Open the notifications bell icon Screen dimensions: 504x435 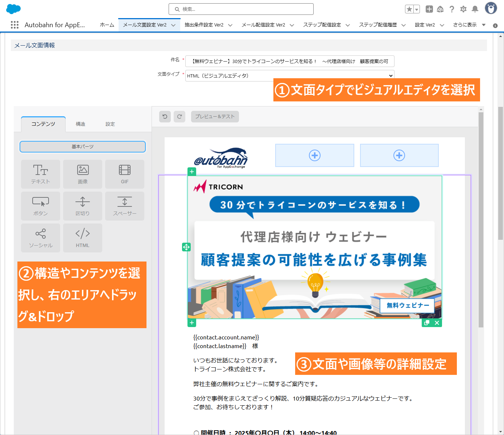(475, 9)
